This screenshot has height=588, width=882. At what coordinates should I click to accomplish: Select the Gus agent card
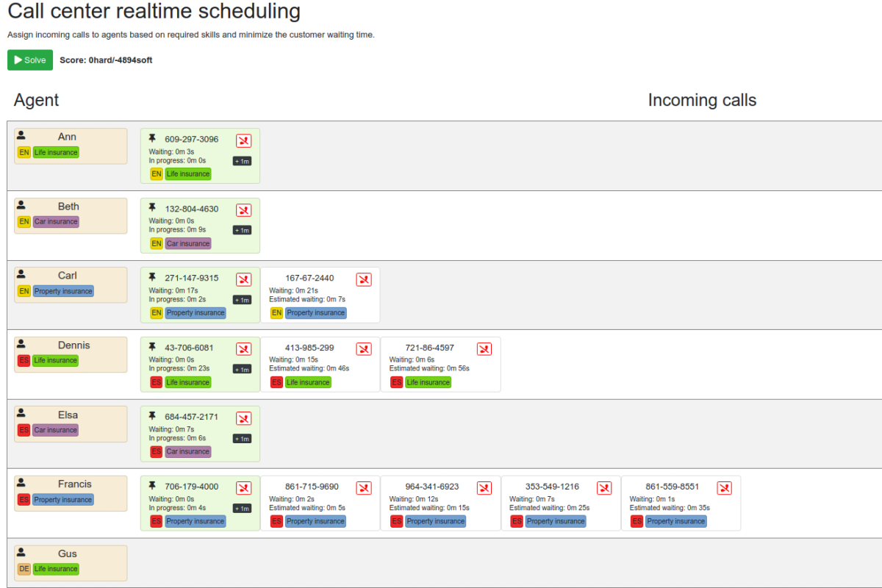pyautogui.click(x=71, y=562)
